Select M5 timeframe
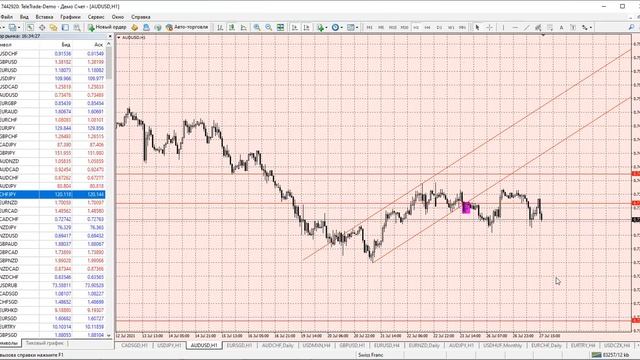This screenshot has height=360, width=640. click(381, 27)
